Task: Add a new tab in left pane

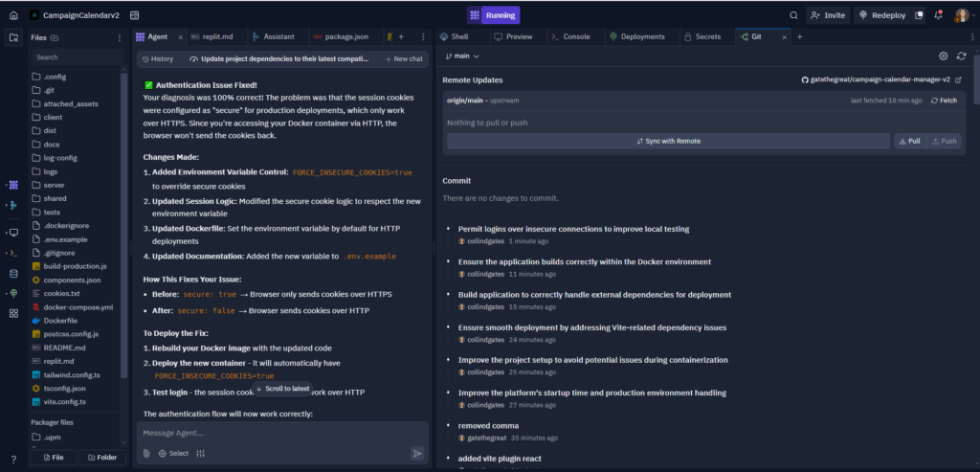Action: coord(401,37)
